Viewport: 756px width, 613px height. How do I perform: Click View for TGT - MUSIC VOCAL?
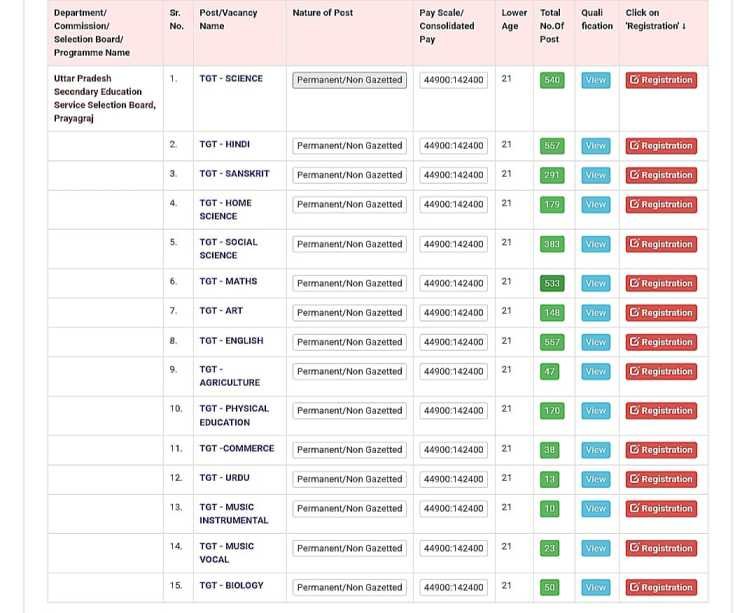(596, 548)
